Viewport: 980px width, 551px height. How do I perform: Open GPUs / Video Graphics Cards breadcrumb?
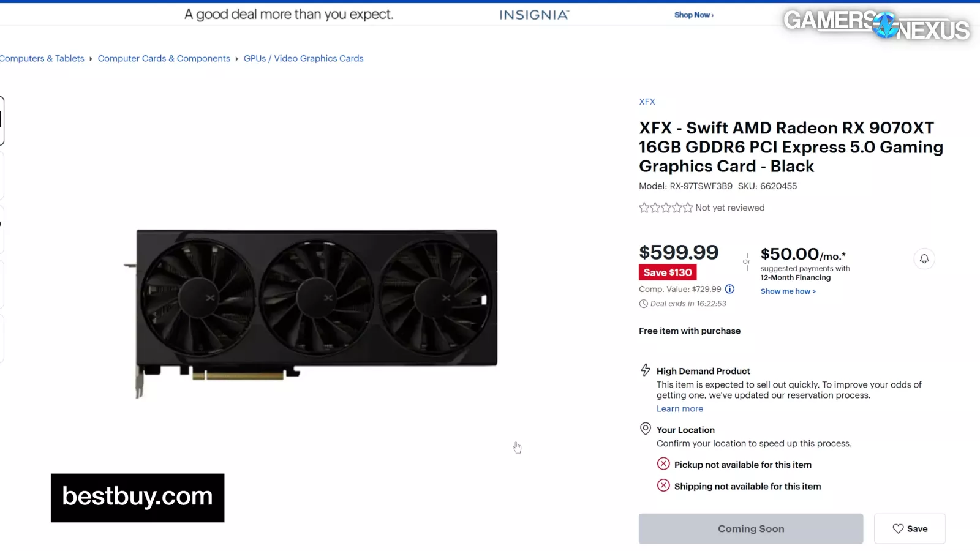[304, 59]
